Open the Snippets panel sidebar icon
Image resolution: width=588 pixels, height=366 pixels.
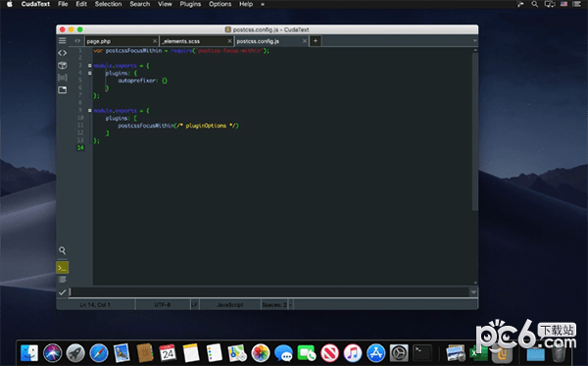[x=63, y=78]
